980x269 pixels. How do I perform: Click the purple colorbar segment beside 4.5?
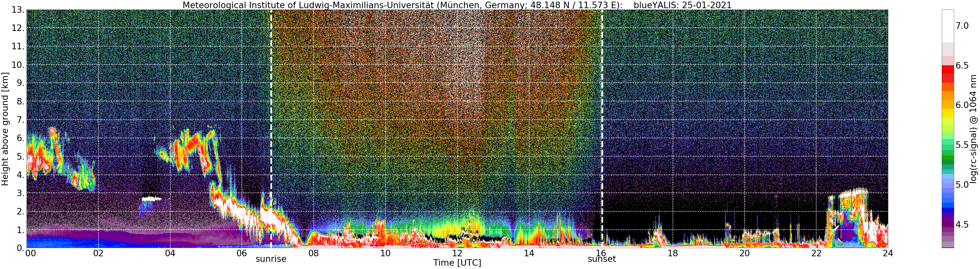[x=947, y=225]
